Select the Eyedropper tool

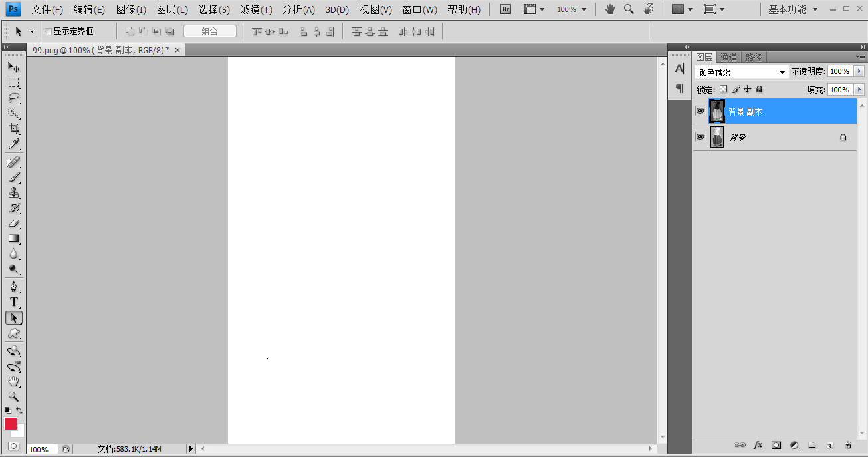pos(13,144)
